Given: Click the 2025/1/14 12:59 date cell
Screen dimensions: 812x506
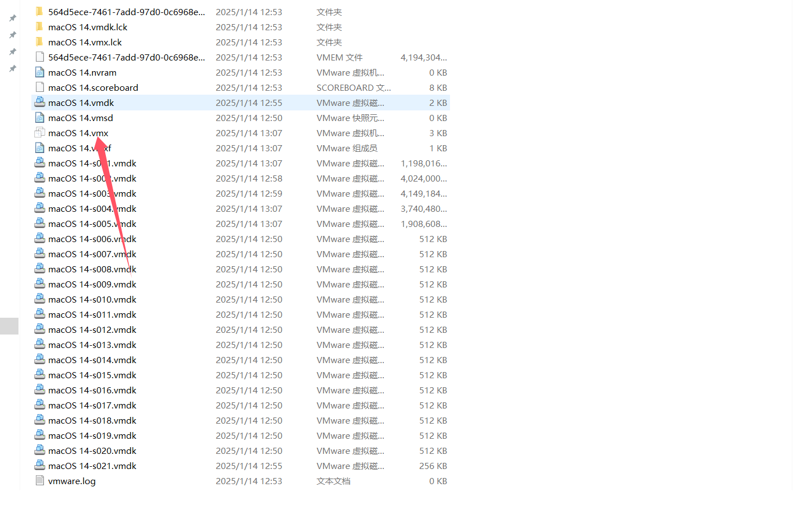Looking at the screenshot, I should 249,193.
